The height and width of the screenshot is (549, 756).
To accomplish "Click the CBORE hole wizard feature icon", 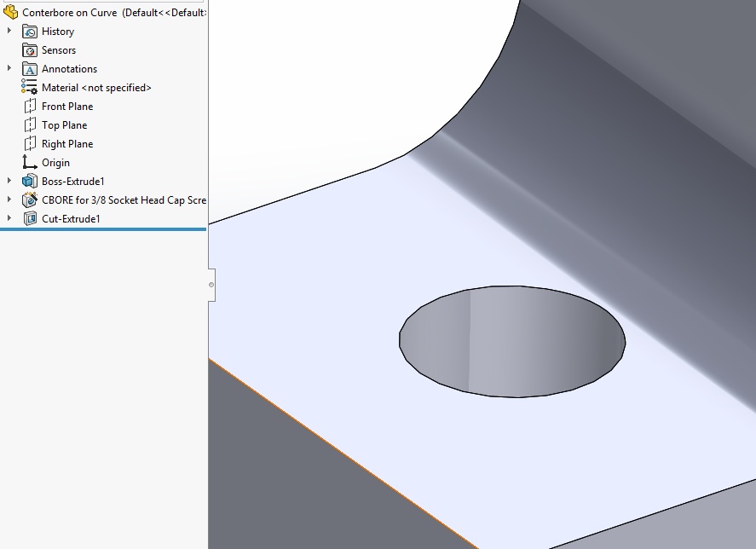I will [x=30, y=199].
